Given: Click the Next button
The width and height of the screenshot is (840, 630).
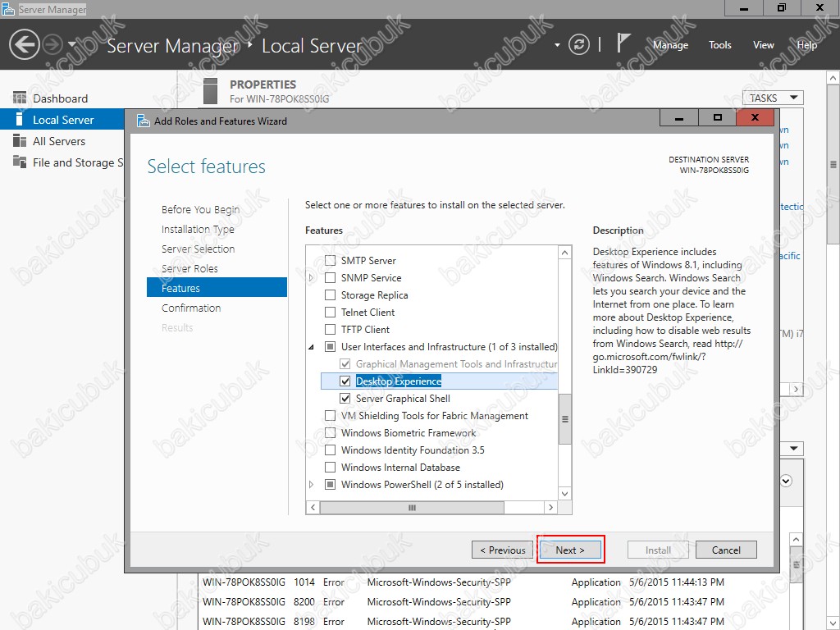Looking at the screenshot, I should click(570, 550).
